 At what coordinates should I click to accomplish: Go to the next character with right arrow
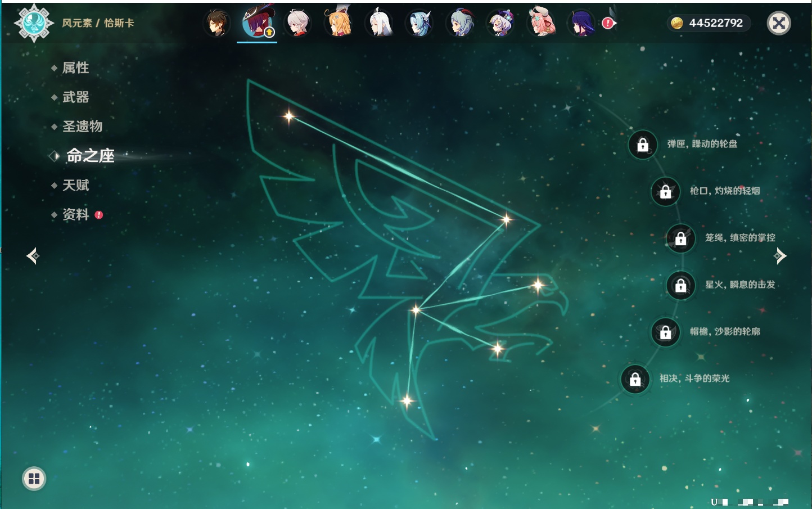[780, 256]
